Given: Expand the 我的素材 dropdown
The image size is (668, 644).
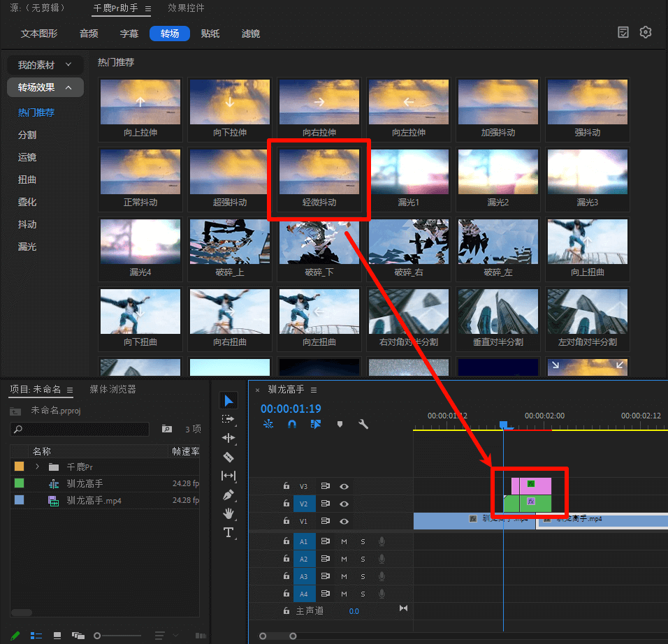Looking at the screenshot, I should click(x=68, y=65).
